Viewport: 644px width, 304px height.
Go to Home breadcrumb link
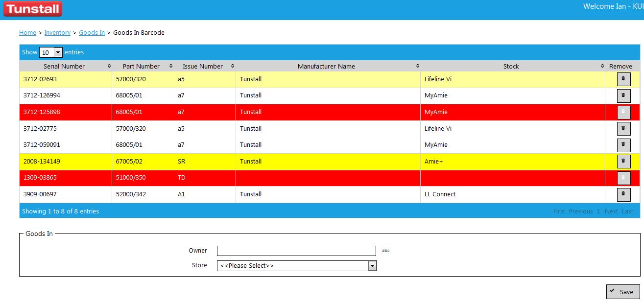point(27,33)
